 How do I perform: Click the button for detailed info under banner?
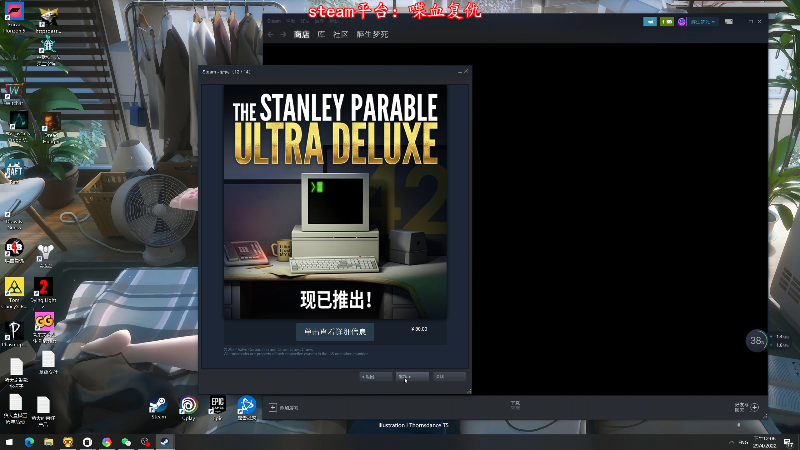(335, 332)
